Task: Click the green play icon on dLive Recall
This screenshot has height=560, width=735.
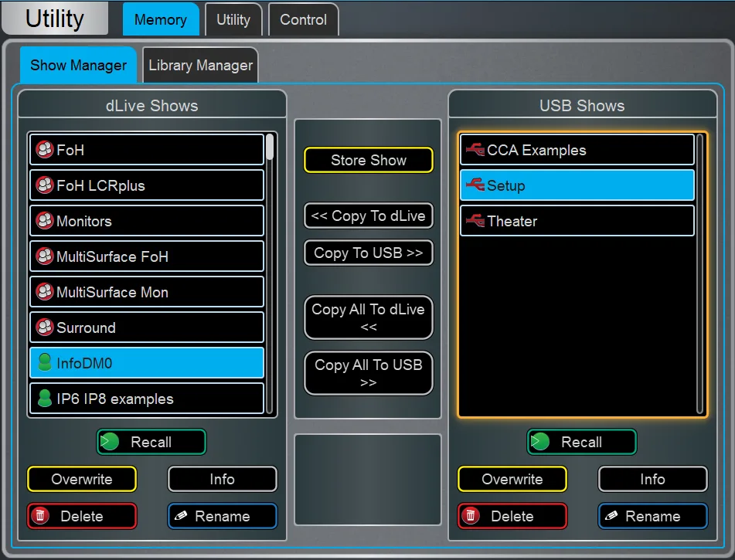Action: (111, 442)
